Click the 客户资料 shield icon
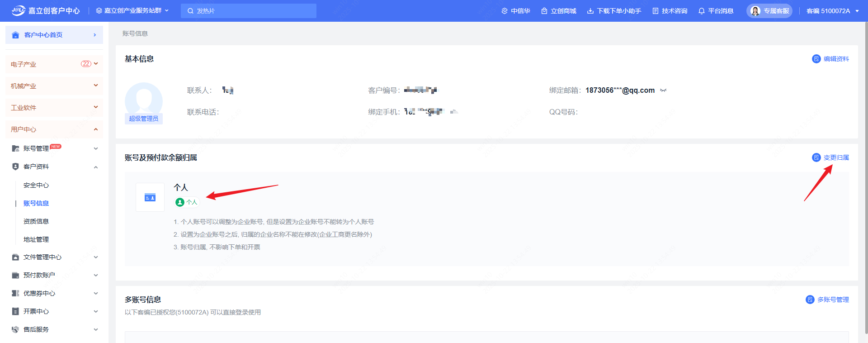The width and height of the screenshot is (868, 343). point(15,167)
